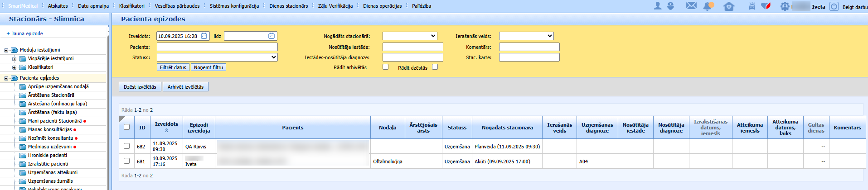Open the Statuss dropdown

click(217, 57)
